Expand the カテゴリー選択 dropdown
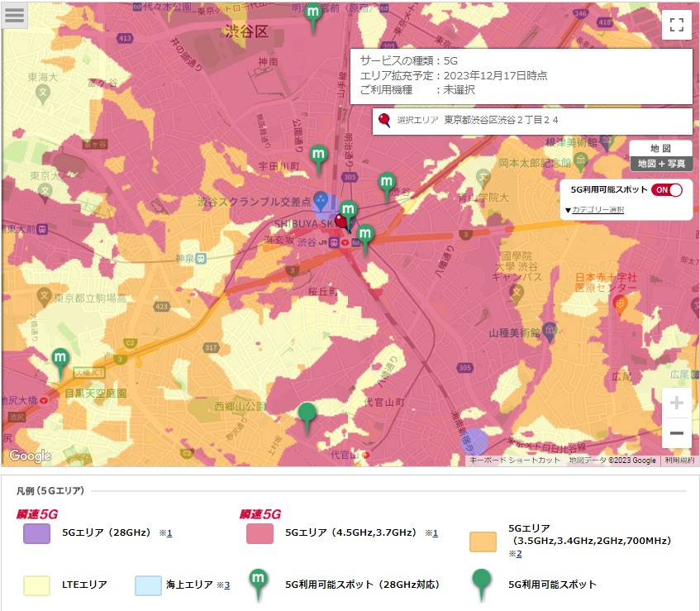 point(594,210)
